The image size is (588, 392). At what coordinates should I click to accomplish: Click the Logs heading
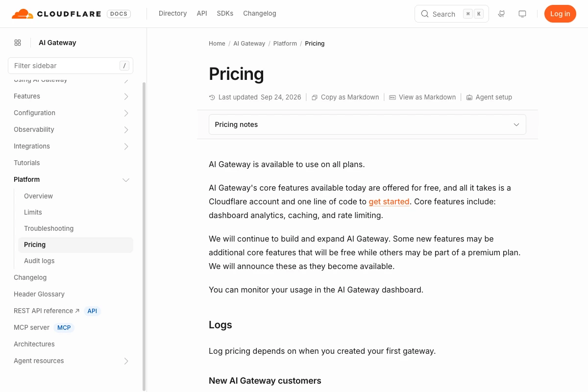(220, 325)
